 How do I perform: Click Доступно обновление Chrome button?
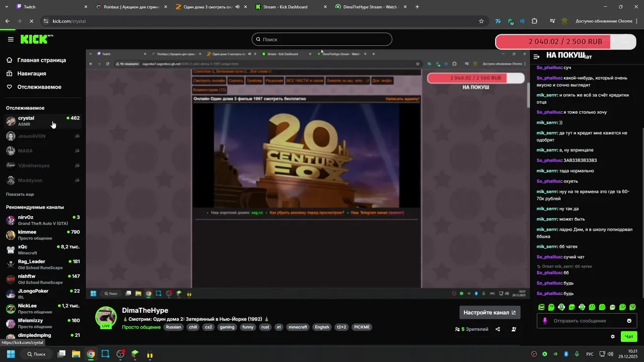click(607, 21)
